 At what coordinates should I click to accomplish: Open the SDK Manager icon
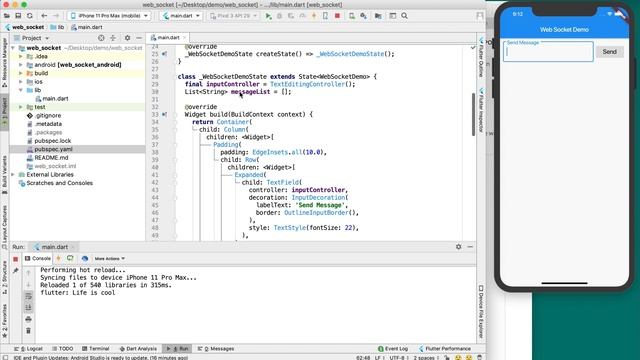point(363,16)
